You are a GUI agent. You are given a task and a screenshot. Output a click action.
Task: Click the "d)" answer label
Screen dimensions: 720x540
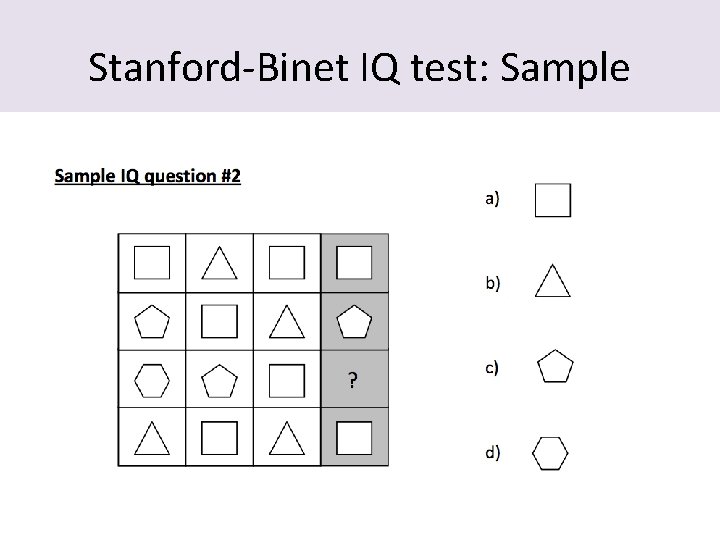[x=493, y=453]
